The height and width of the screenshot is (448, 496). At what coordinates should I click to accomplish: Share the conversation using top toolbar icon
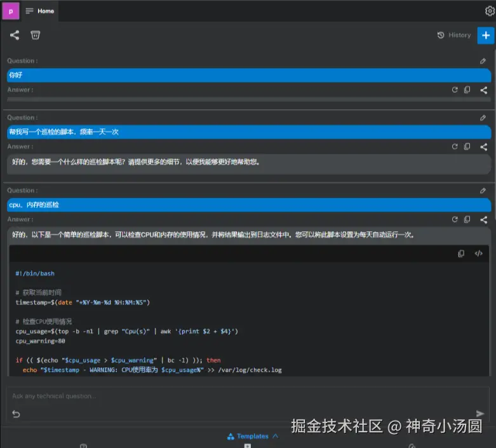[15, 35]
